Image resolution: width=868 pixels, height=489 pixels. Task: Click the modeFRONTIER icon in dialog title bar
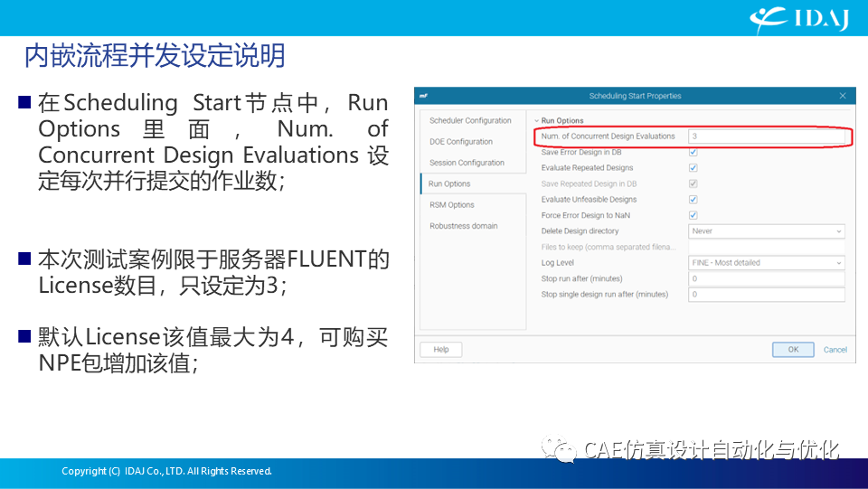(423, 96)
